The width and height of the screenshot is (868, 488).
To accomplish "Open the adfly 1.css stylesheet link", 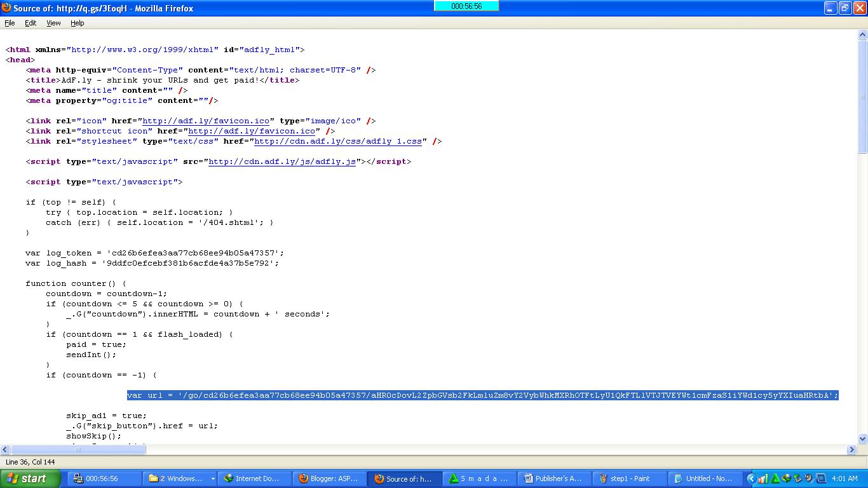I will click(x=338, y=141).
